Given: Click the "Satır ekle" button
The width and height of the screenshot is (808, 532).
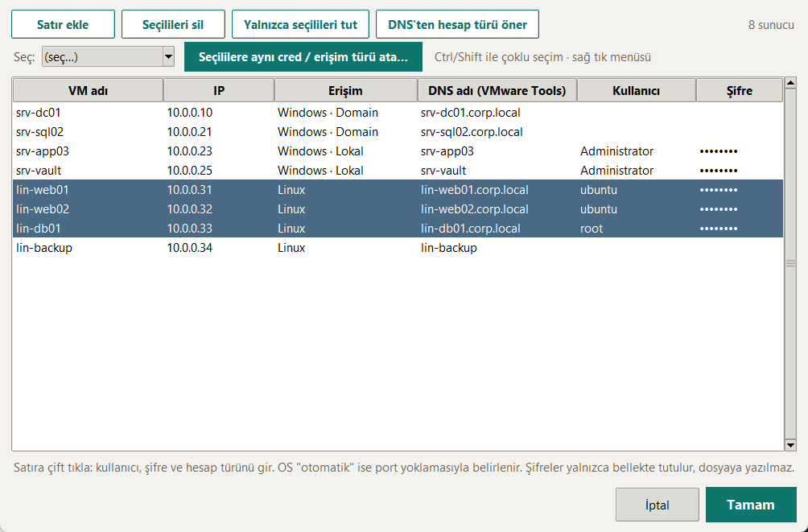Looking at the screenshot, I should [x=63, y=24].
